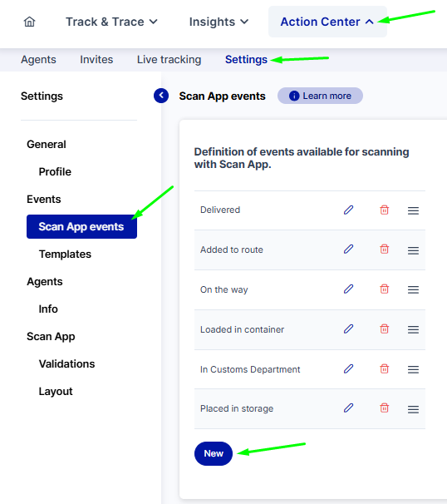Collapse the Settings sidebar with arrow button
This screenshot has width=447, height=504.
pyautogui.click(x=161, y=96)
